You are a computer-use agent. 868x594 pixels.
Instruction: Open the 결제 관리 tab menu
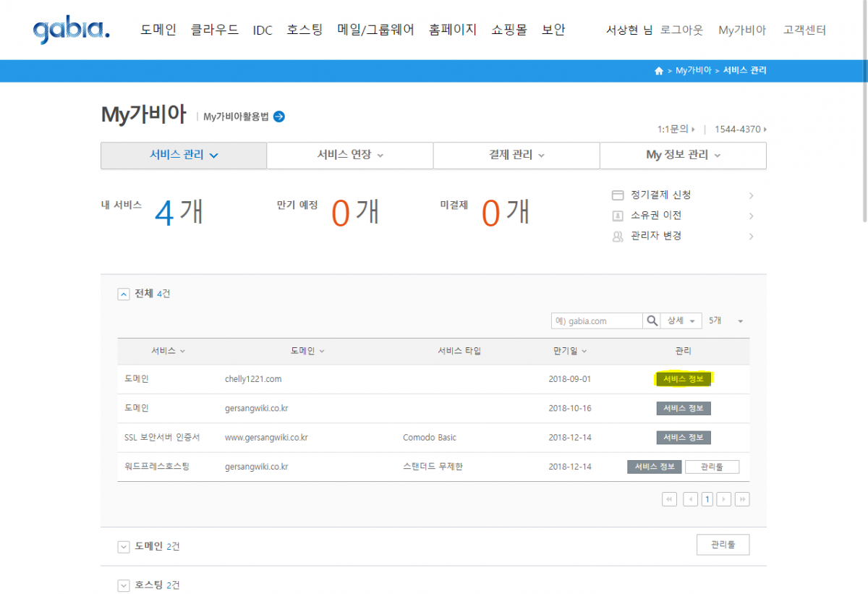tap(516, 156)
